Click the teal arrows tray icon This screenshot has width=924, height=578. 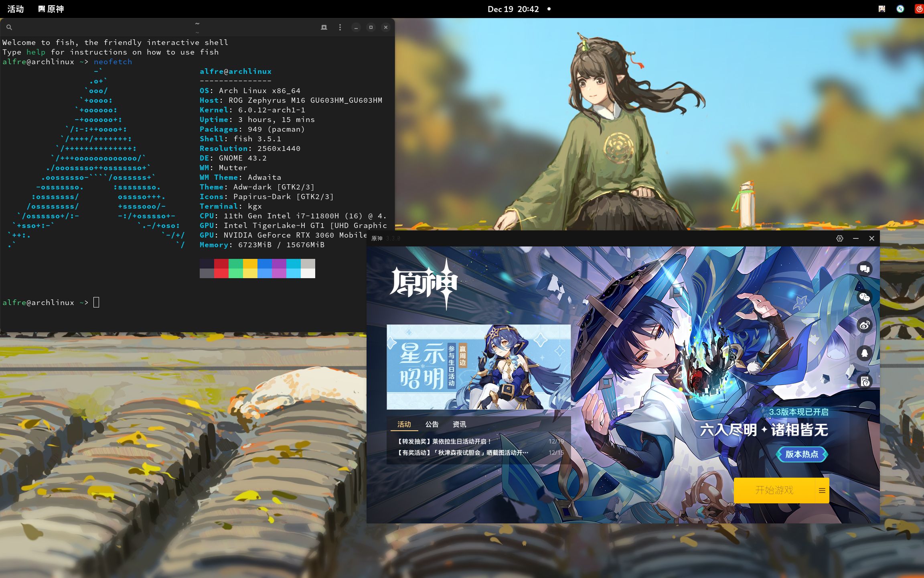pos(900,9)
